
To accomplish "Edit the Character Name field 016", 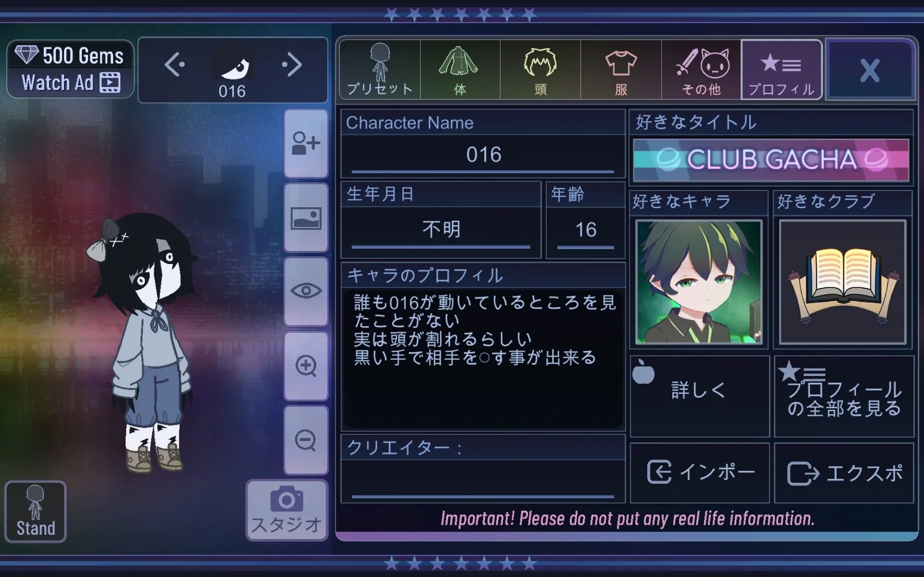I will point(483,155).
